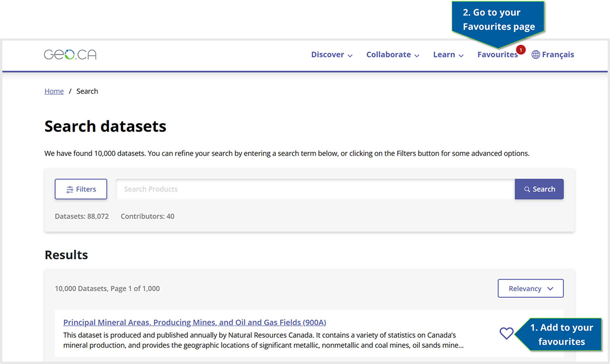Click the Home breadcrumb link

[54, 91]
